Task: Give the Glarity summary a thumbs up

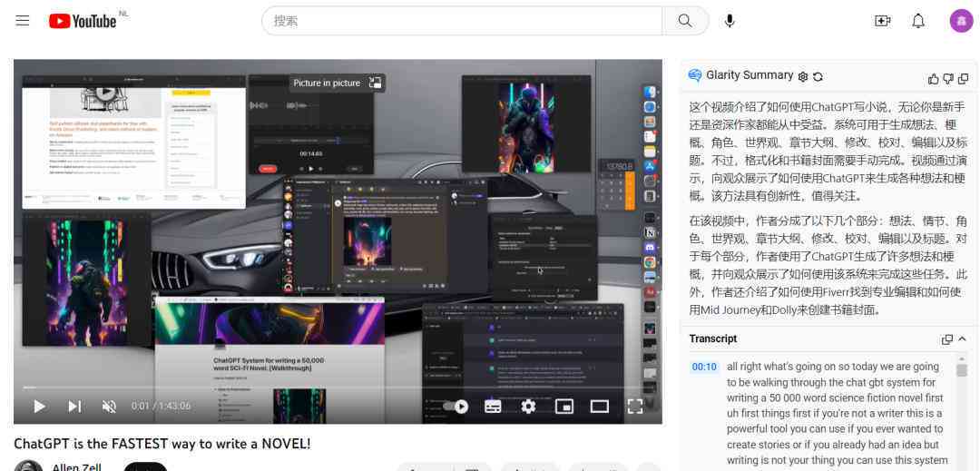Action: click(x=934, y=79)
